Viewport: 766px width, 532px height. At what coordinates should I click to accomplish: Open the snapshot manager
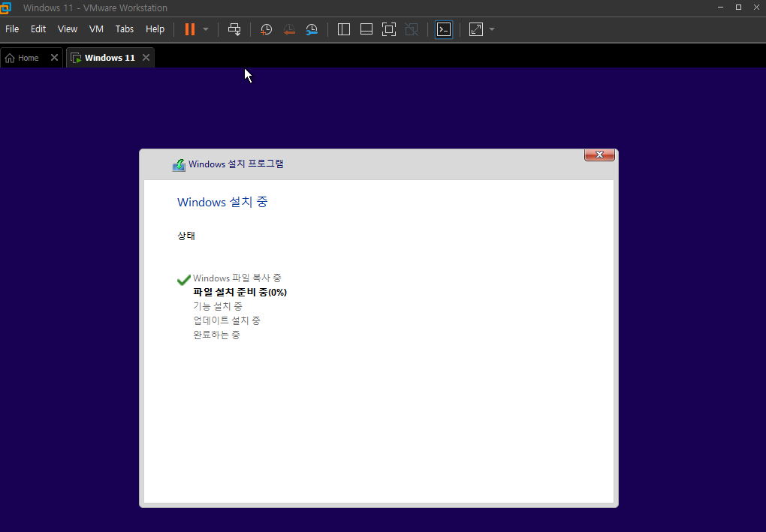(x=312, y=29)
